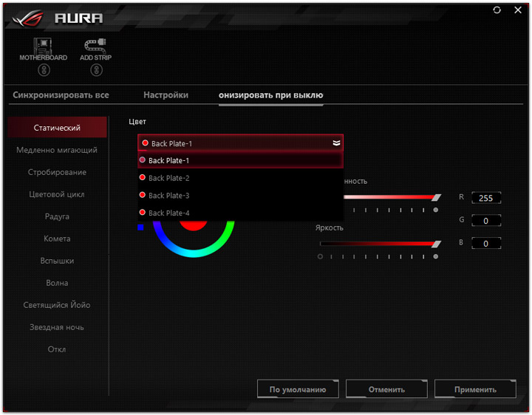Click the blue color swatch square
The width and height of the screenshot is (532, 415).
(140, 227)
